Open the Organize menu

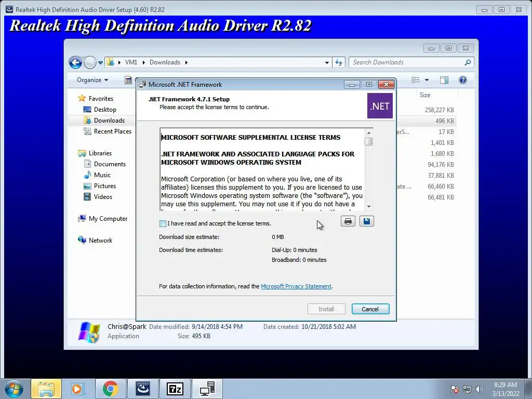[92, 80]
